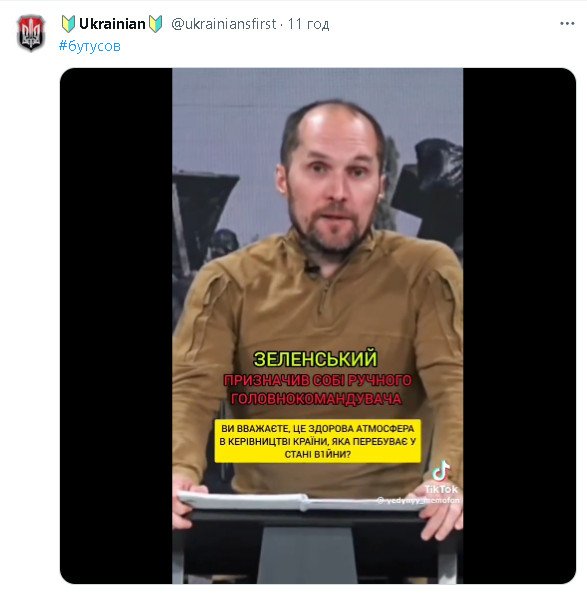Image resolution: width=587 pixels, height=598 pixels.
Task: Open the three-dot more options menu
Action: coord(567,24)
